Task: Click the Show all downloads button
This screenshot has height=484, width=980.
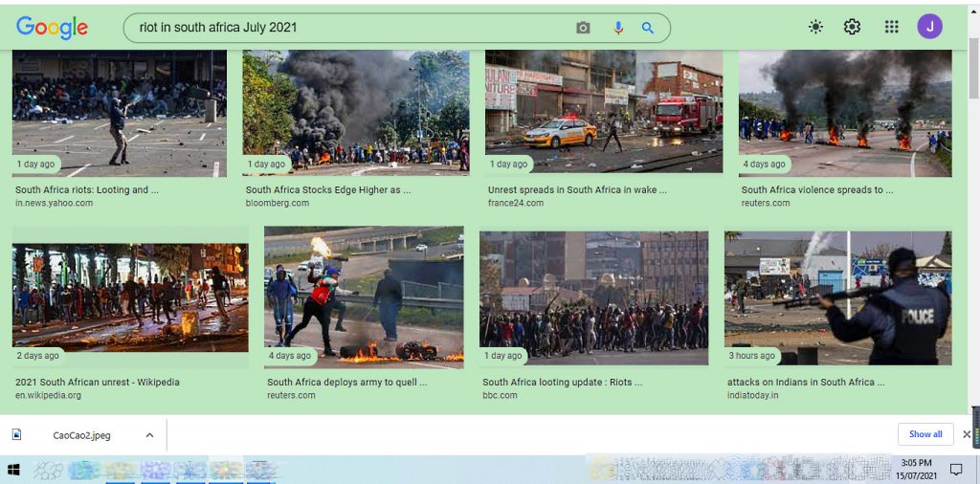Action: pyautogui.click(x=924, y=434)
